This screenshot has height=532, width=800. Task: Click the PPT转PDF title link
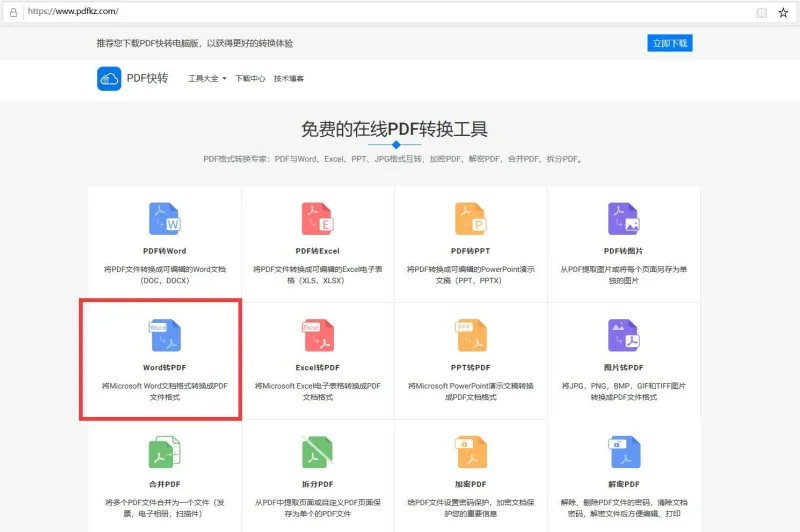pyautogui.click(x=470, y=368)
